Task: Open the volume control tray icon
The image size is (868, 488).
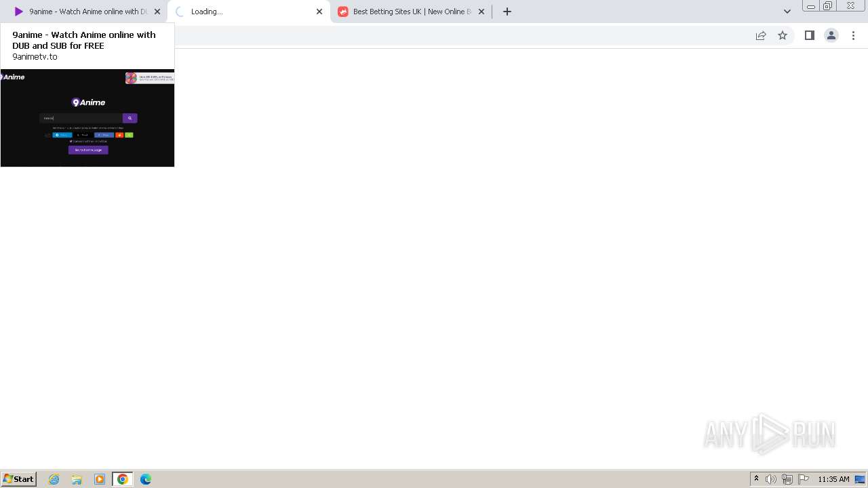Action: [771, 479]
